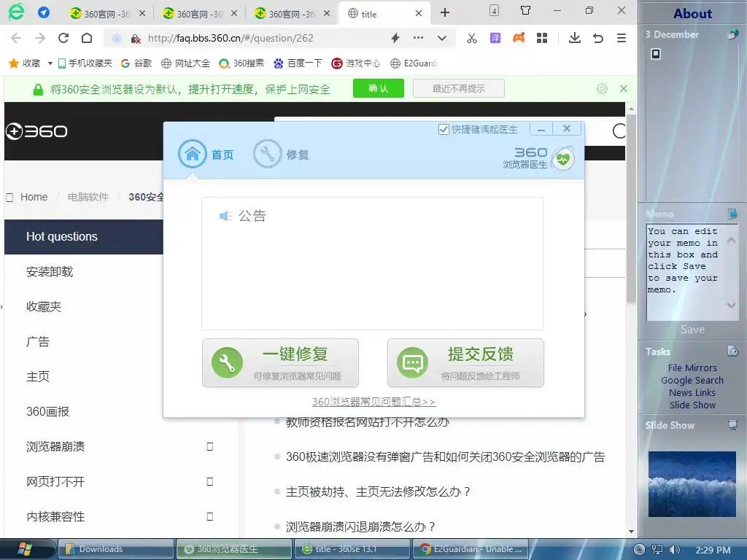This screenshot has height=560, width=747.
Task: Click the browser back arrow
Action: pyautogui.click(x=16, y=38)
